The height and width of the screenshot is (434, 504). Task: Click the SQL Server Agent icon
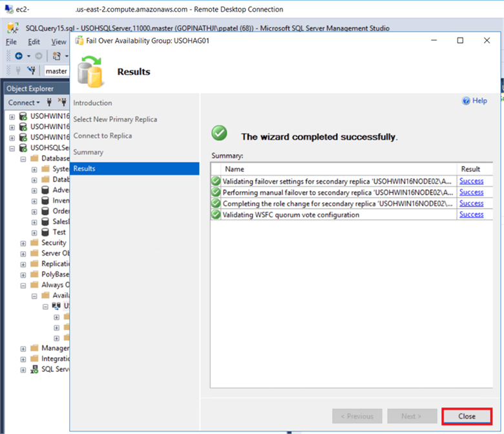pos(34,369)
